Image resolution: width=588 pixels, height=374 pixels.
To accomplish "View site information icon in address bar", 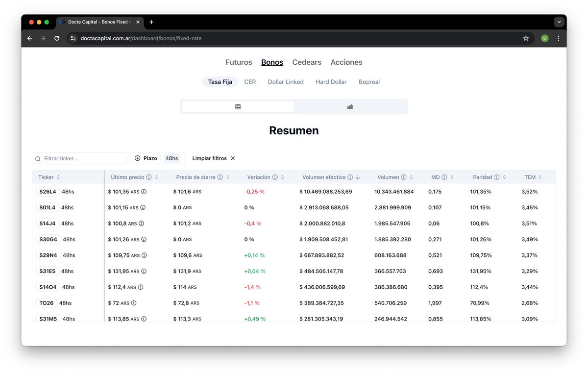I will click(73, 38).
